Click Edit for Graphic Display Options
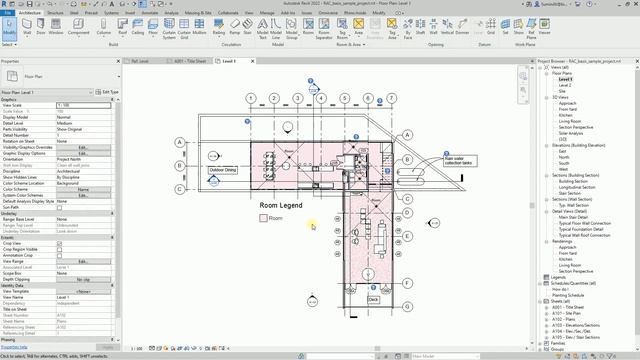Screen dimensions: 640x360 click(x=83, y=153)
